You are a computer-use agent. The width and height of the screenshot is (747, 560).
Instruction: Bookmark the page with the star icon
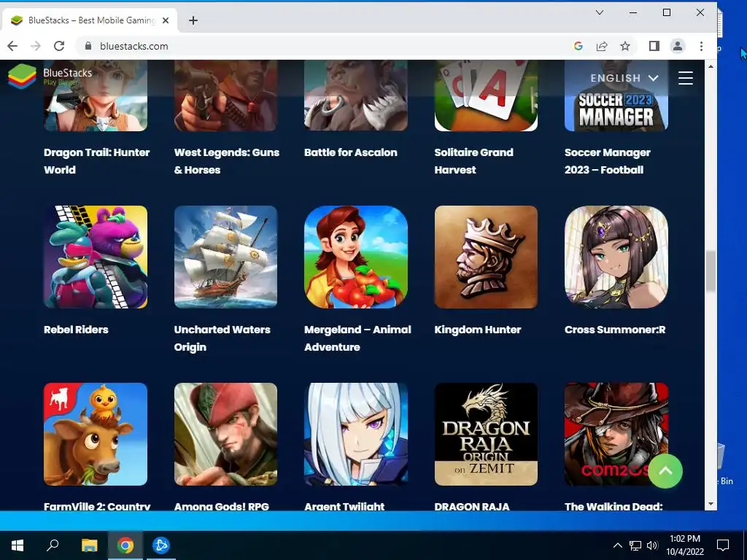click(625, 46)
